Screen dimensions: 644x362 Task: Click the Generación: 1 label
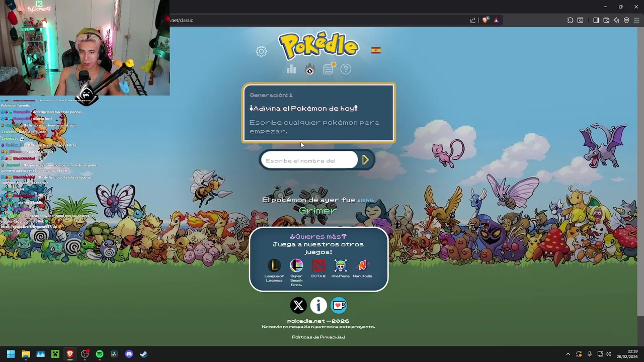pyautogui.click(x=271, y=95)
